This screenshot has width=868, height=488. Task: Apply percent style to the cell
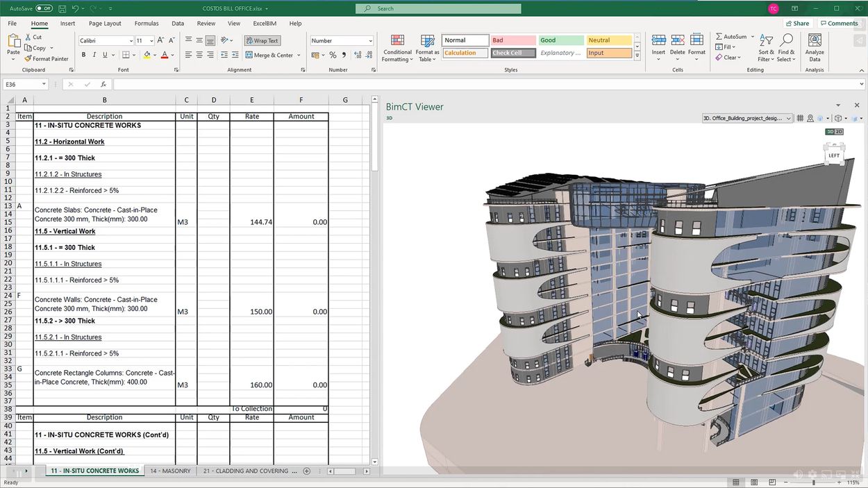pos(333,55)
